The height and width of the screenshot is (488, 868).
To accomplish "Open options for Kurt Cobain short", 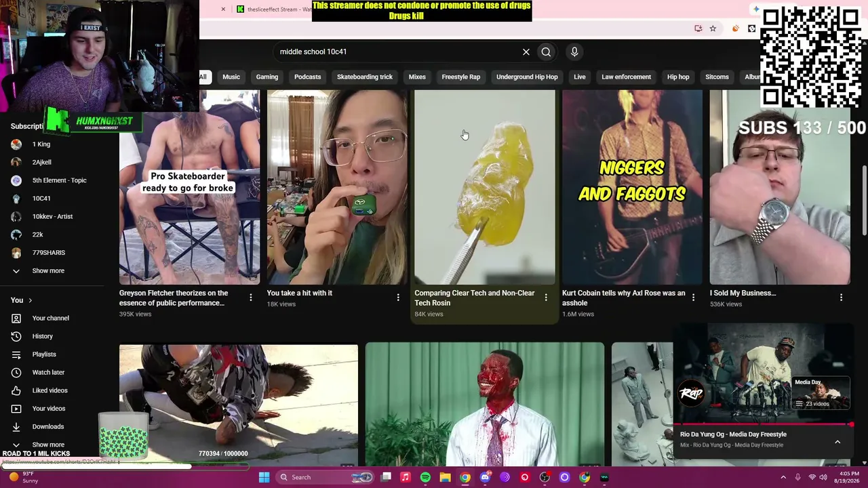I will (693, 298).
